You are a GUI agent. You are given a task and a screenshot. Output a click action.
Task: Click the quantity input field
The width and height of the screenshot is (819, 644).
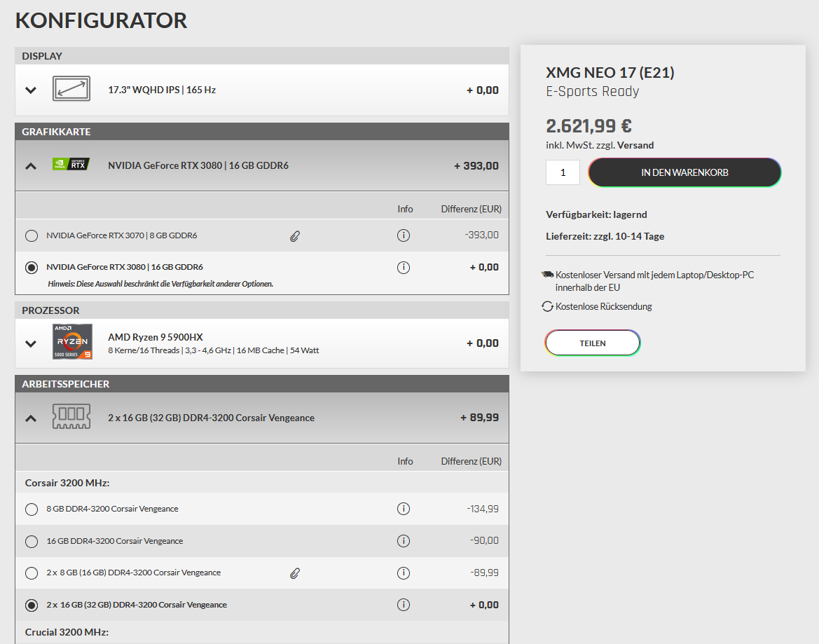click(x=563, y=172)
